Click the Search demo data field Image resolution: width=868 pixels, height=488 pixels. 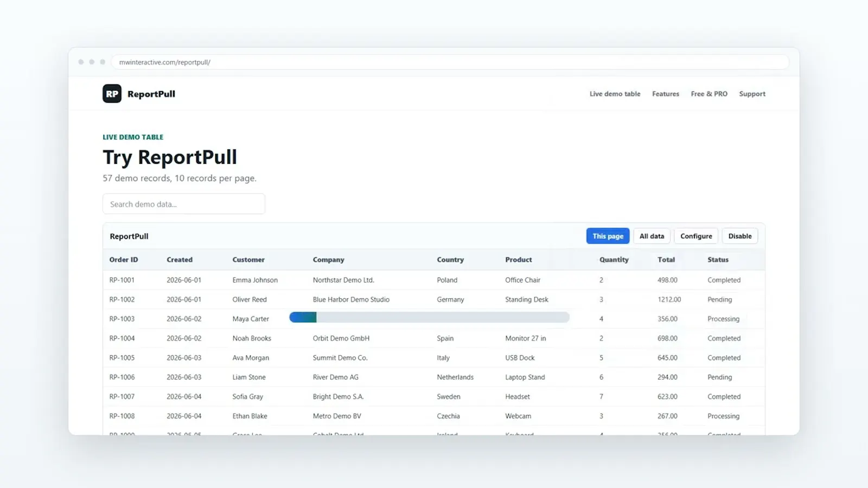(x=184, y=204)
